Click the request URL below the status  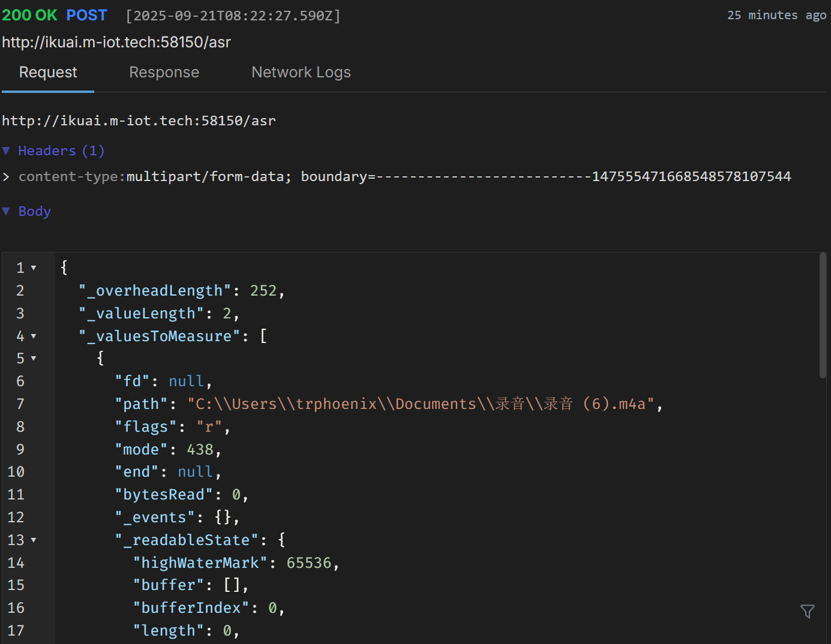click(116, 42)
